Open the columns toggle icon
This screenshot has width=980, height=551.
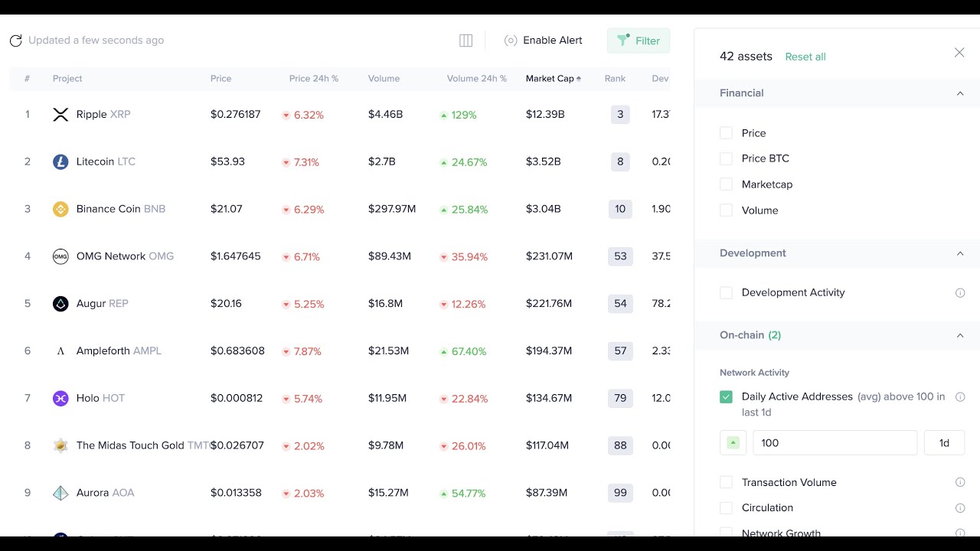[465, 41]
